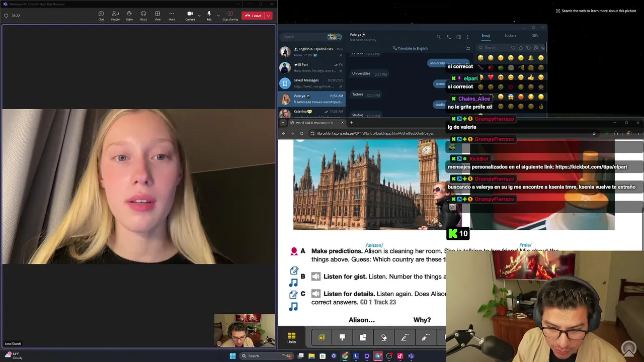Select the eraser tool in e-book toolbar
Viewport: 644px width, 362px height.
coord(383,337)
